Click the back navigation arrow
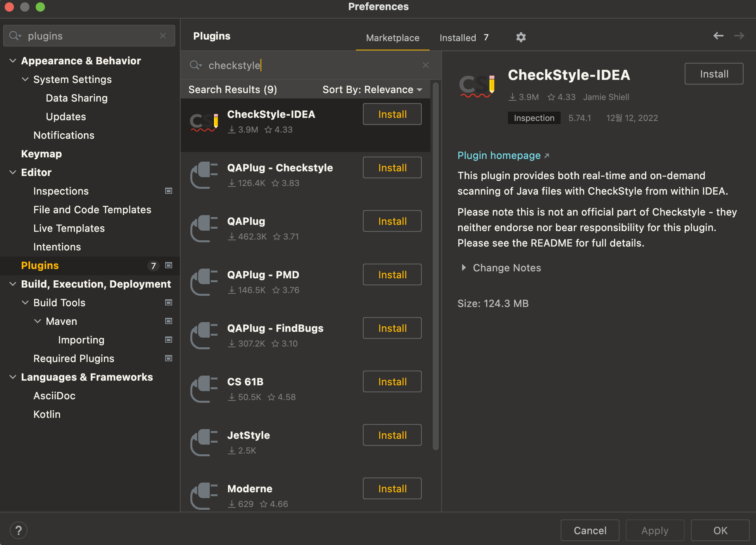The image size is (756, 545). click(x=718, y=36)
